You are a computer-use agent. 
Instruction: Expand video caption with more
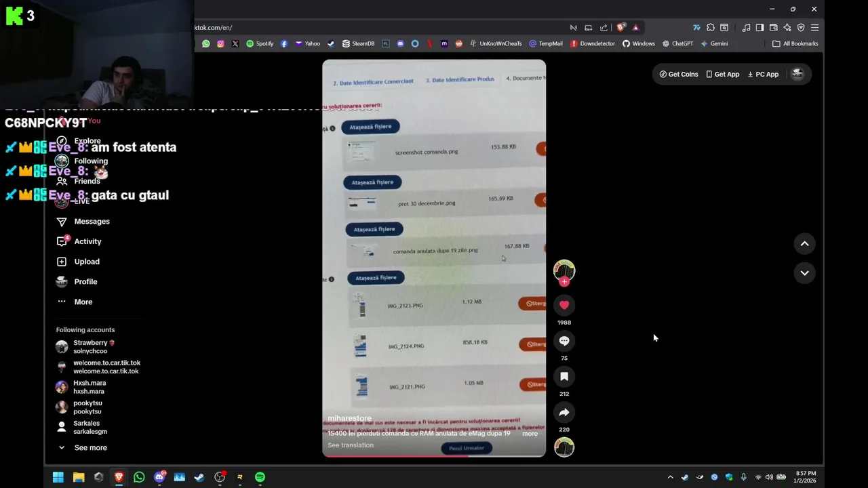pyautogui.click(x=530, y=434)
